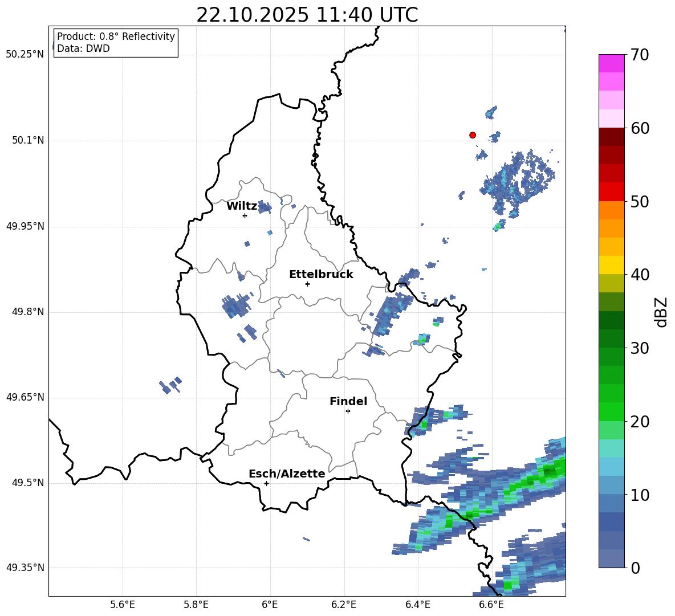This screenshot has width=675, height=616.
Task: Pick the grey-blue bottom colorbar segment
Action: (x=611, y=558)
